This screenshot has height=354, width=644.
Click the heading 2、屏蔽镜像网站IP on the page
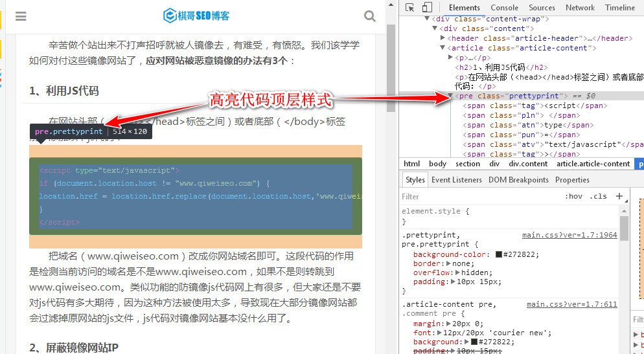(74, 348)
